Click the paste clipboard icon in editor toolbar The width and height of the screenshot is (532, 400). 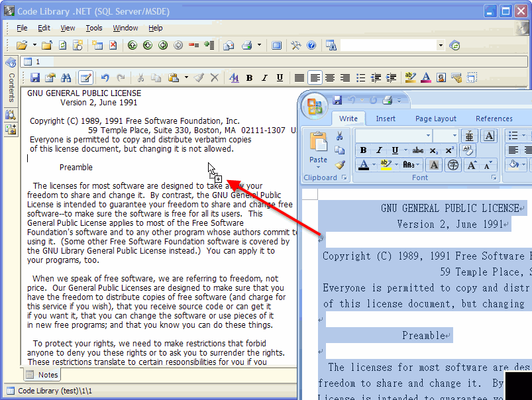click(174, 78)
